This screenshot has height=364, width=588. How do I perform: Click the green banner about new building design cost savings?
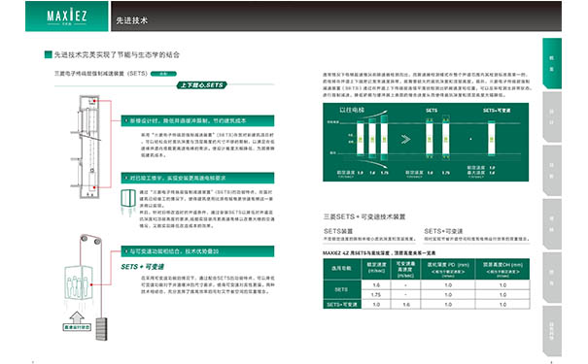click(x=197, y=120)
